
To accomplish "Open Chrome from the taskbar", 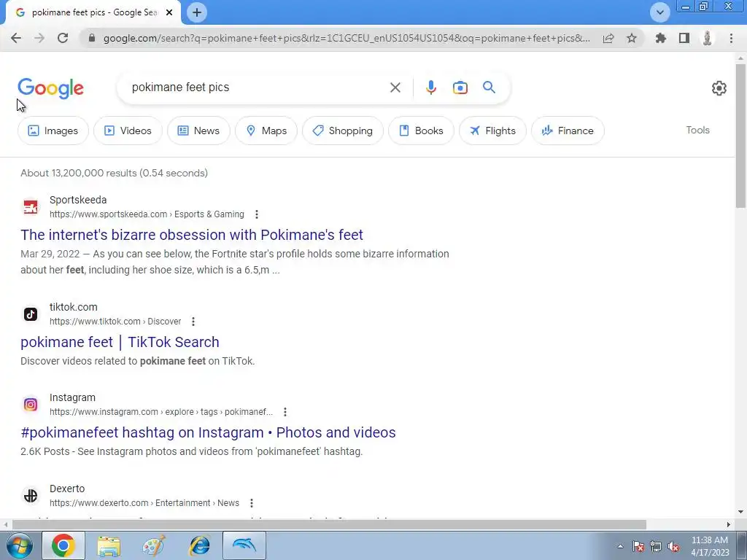I will tap(63, 545).
